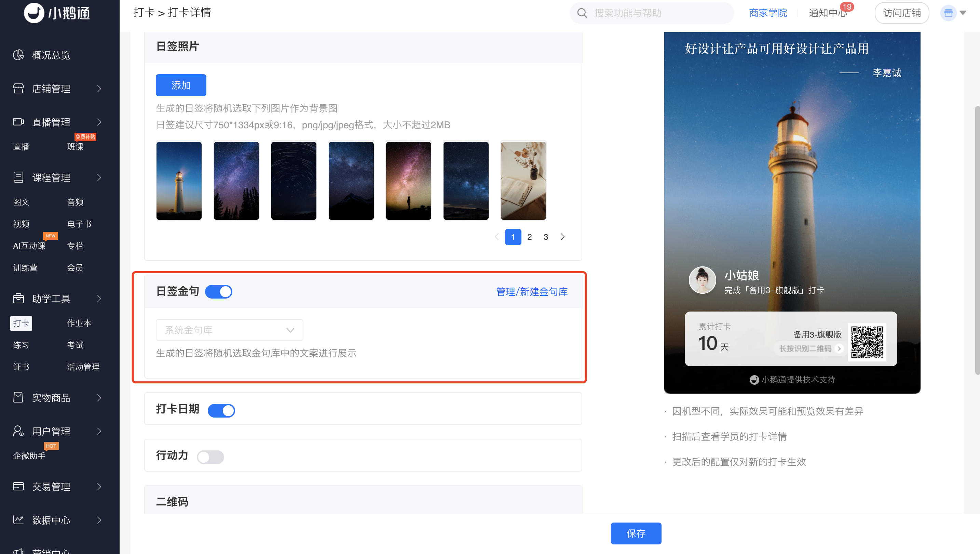The height and width of the screenshot is (554, 980).
Task: Open AI互动课 in the sidebar
Action: click(x=29, y=246)
